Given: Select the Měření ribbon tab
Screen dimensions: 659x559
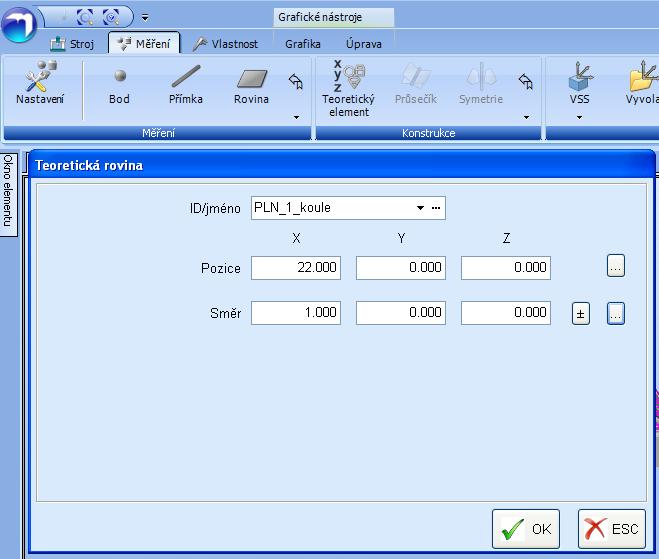Looking at the screenshot, I should (144, 43).
